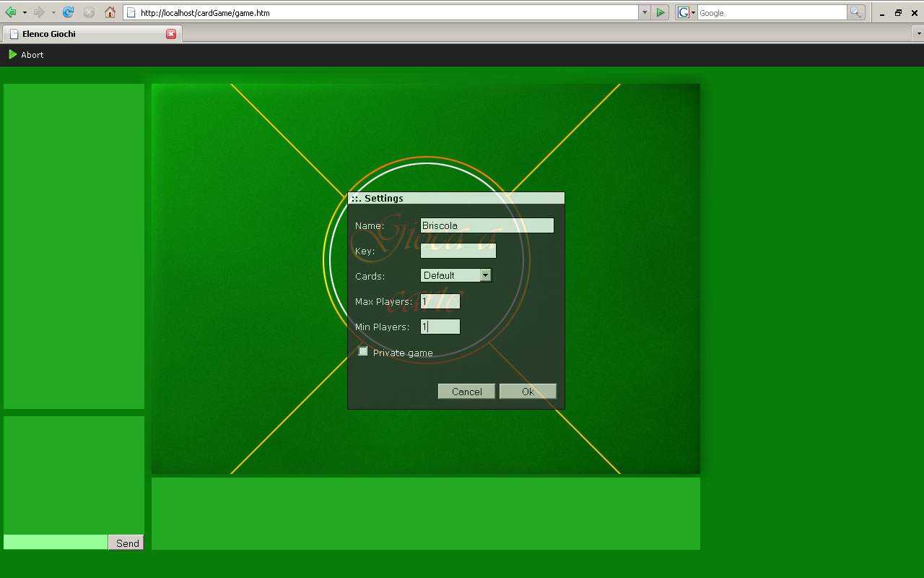The image size is (924, 578).
Task: Click the Min Players input field
Action: [440, 327]
